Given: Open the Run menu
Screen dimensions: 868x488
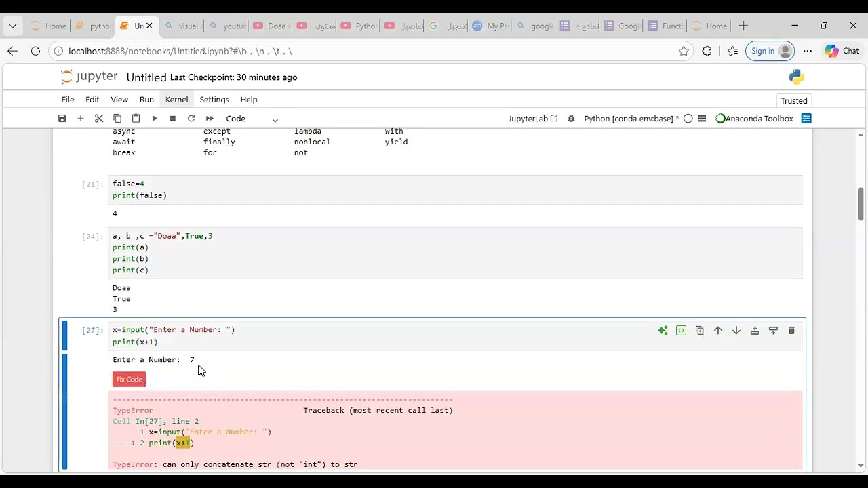Looking at the screenshot, I should pos(146,100).
